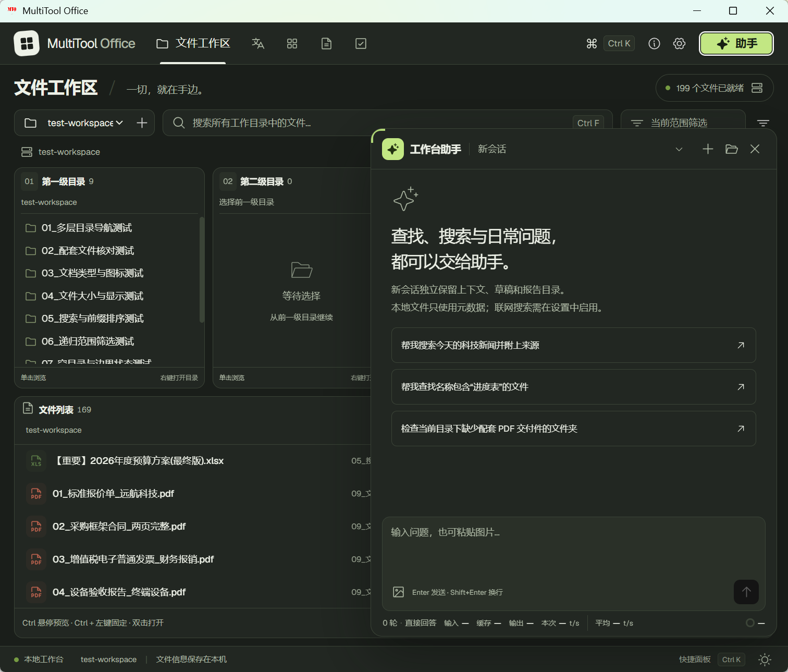Open the document tab icon in the header

pos(326,44)
